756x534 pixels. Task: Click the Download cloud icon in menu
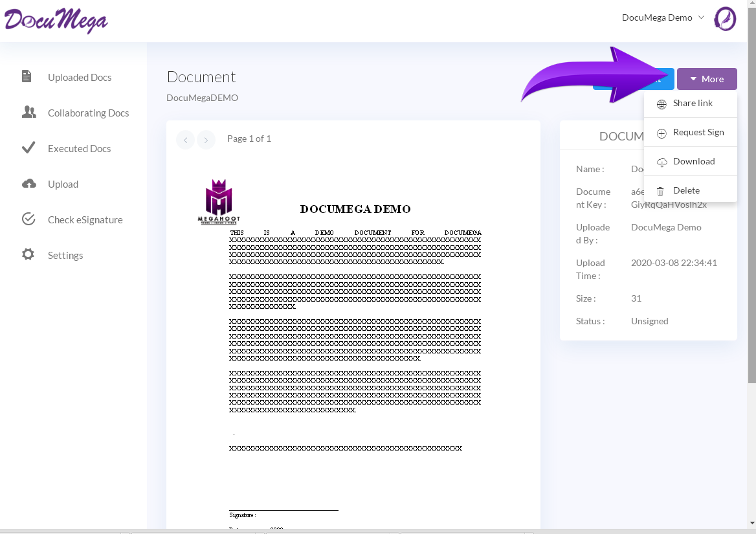coord(661,162)
